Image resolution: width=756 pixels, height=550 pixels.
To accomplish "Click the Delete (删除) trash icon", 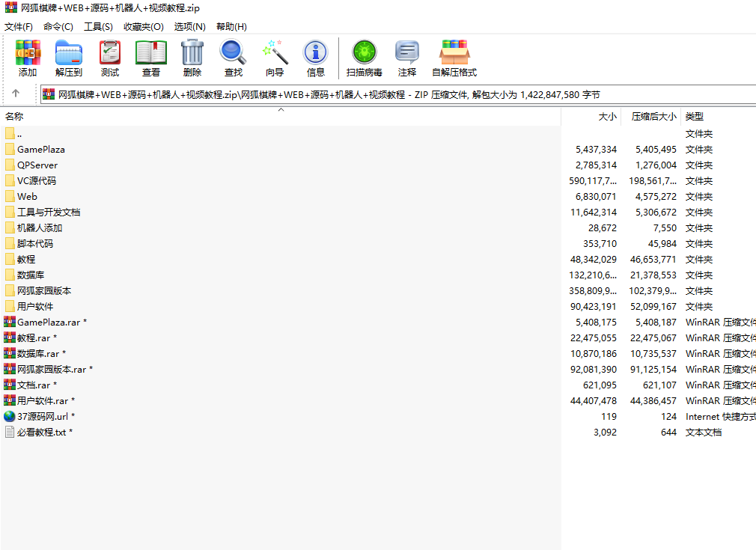I will (192, 52).
